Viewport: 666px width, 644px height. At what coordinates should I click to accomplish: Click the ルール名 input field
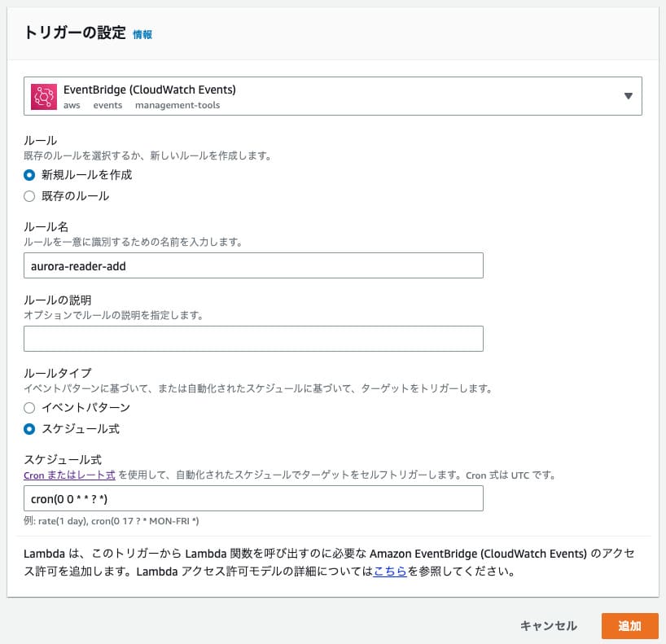[x=254, y=265]
